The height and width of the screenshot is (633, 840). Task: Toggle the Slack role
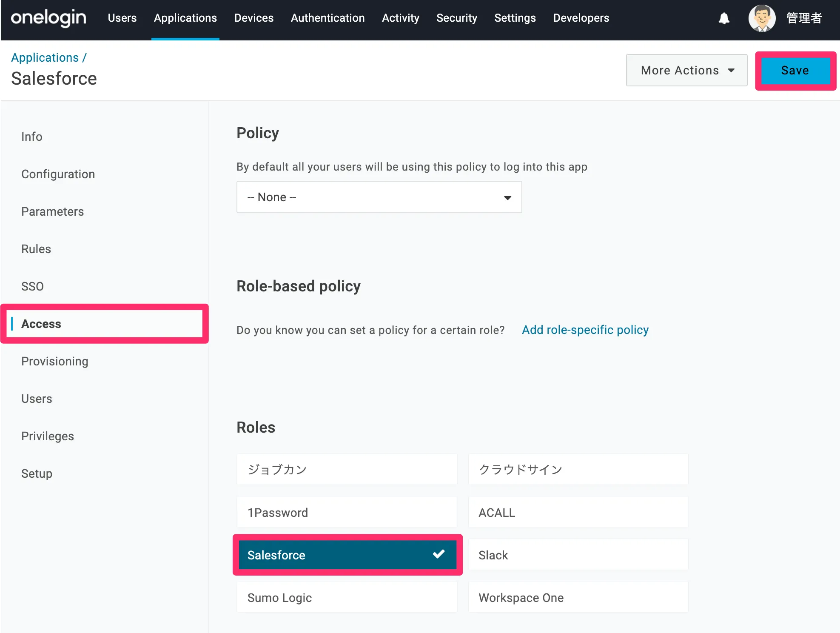click(578, 555)
